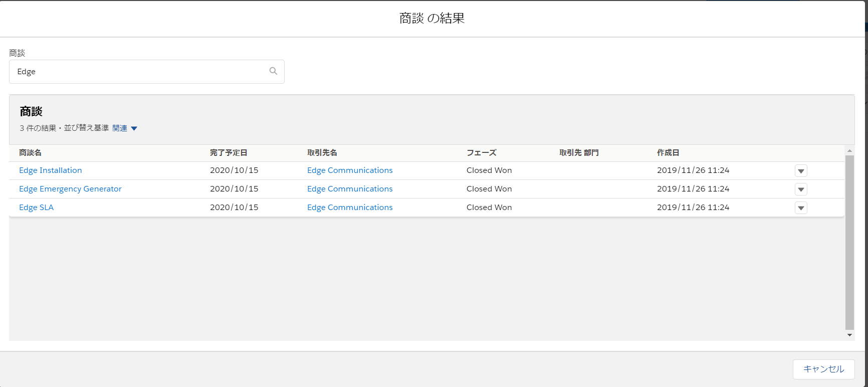Screen dimensions: 868x387
Task: Expand the 関連 sort order dropdown
Action: pyautogui.click(x=125, y=128)
